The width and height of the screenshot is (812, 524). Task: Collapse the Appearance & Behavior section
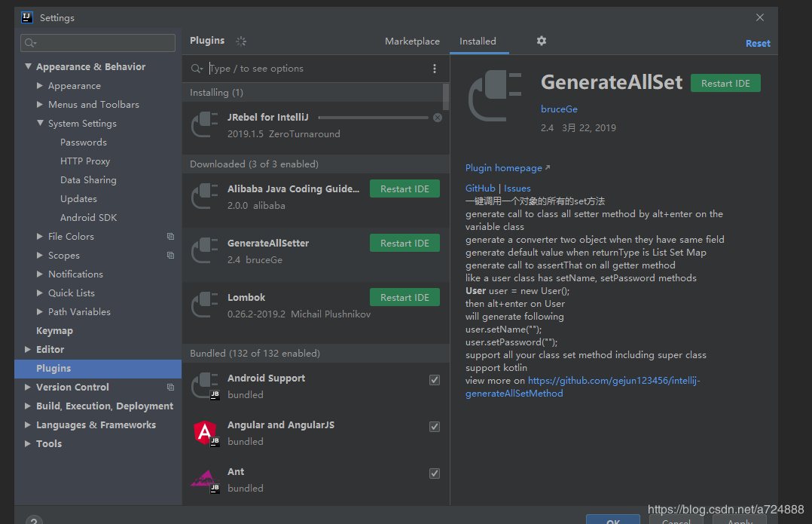tap(28, 66)
